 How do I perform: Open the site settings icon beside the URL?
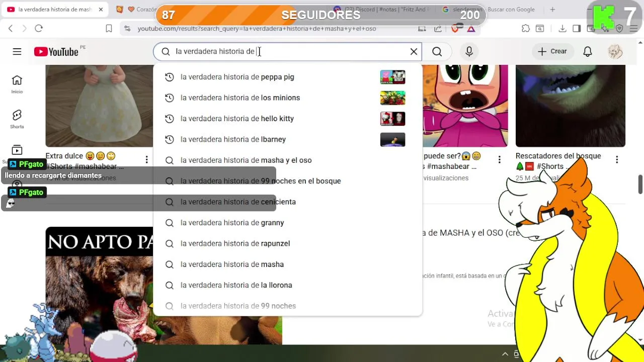pyautogui.click(x=127, y=29)
